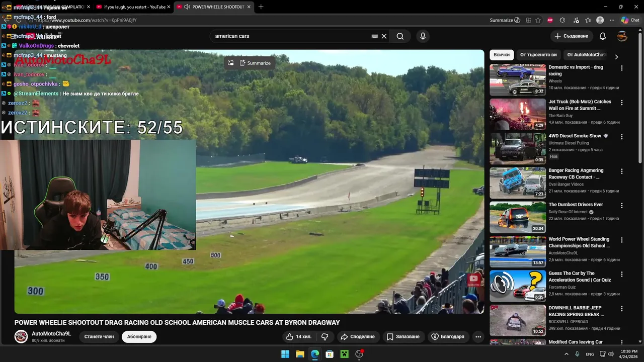Open options menu for Banger Racing video
644x362 pixels.
pyautogui.click(x=622, y=171)
